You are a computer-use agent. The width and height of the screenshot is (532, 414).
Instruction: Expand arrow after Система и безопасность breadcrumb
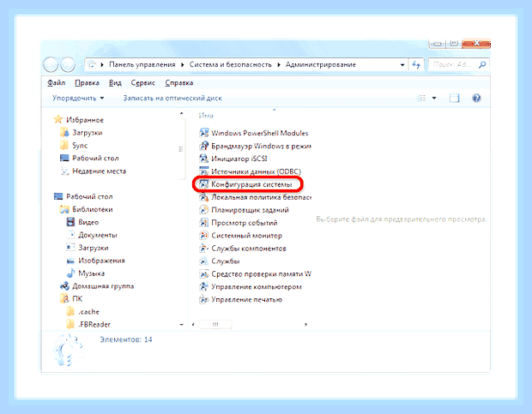(x=279, y=64)
